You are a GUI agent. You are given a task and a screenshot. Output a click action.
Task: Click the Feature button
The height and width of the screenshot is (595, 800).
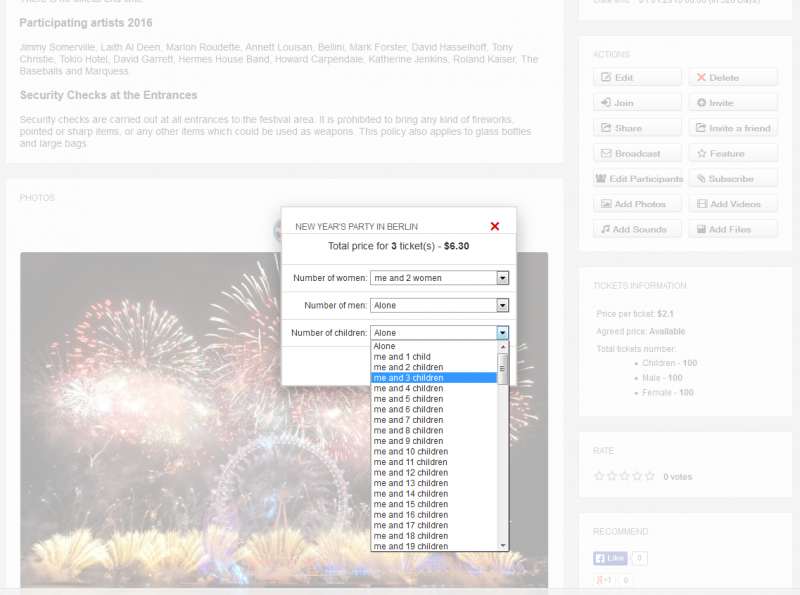[733, 153]
